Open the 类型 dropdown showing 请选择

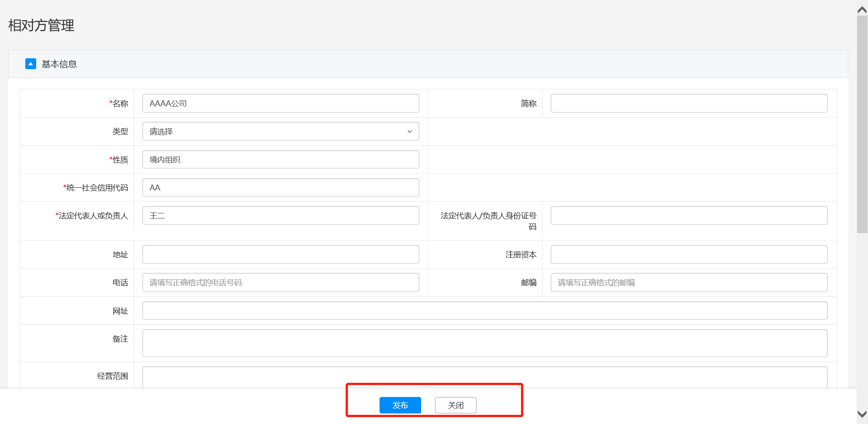tap(280, 131)
